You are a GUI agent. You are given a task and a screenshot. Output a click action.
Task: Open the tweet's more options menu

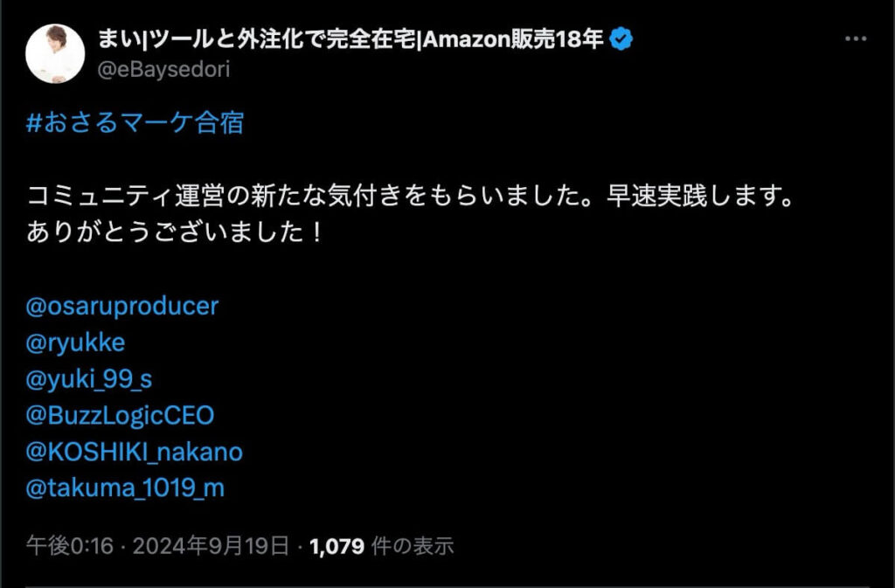coord(854,39)
